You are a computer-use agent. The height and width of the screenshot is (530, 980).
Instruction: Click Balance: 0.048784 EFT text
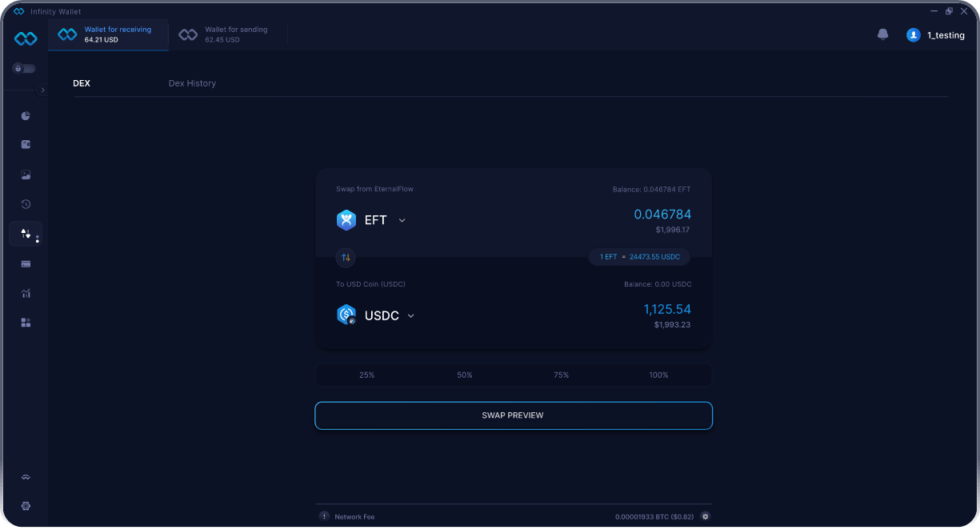(x=651, y=190)
